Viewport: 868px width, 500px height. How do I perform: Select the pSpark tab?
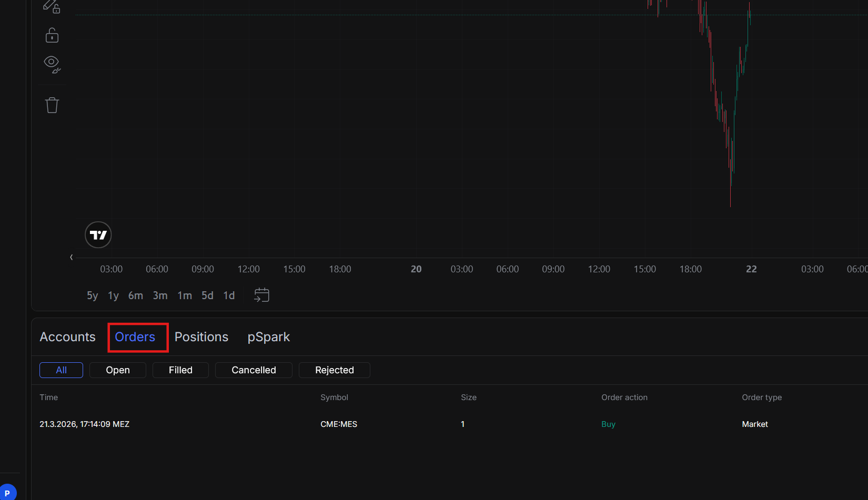pyautogui.click(x=268, y=337)
